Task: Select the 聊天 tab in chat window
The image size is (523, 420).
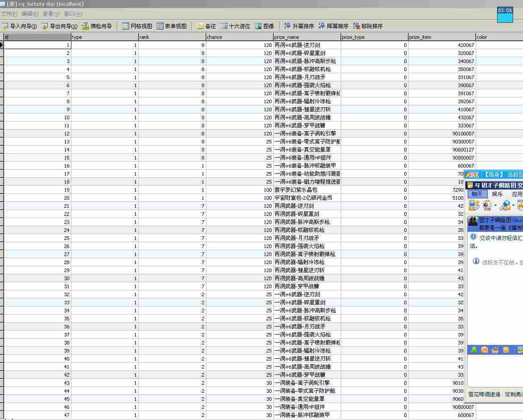Action: [477, 194]
